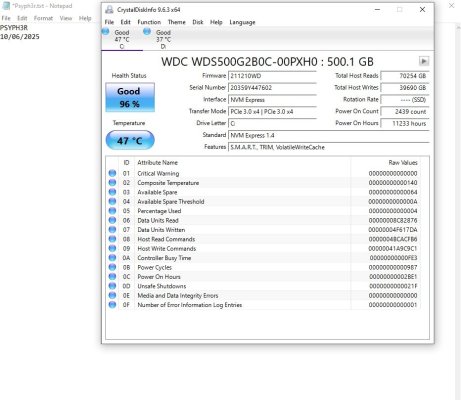Open the Theme menu
Image resolution: width=461 pixels, height=400 pixels.
pyautogui.click(x=177, y=22)
